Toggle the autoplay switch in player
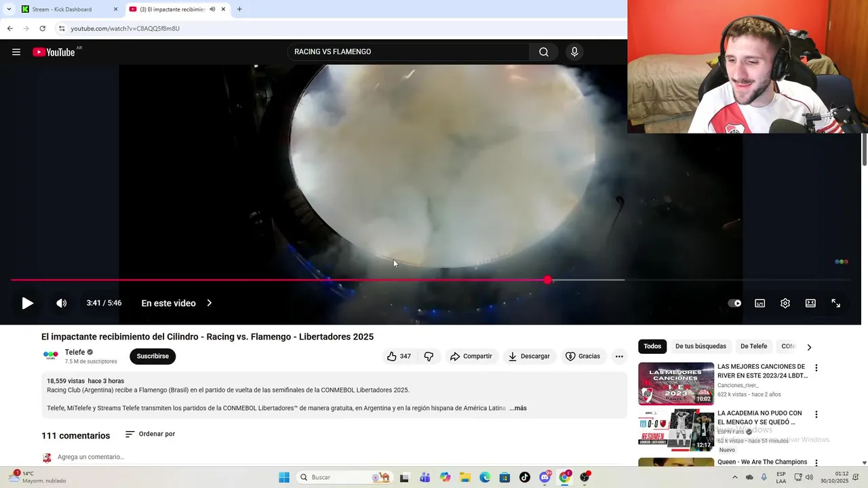 [x=734, y=304]
